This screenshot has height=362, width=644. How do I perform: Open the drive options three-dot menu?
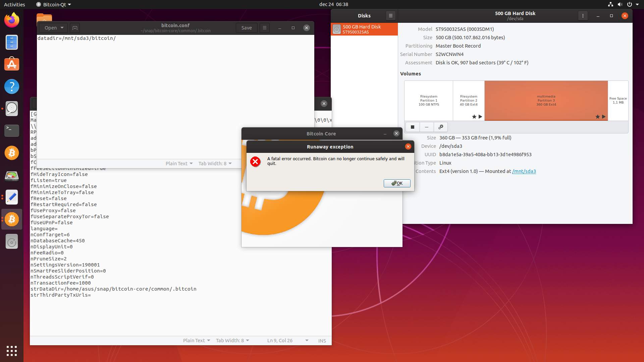pos(583,16)
